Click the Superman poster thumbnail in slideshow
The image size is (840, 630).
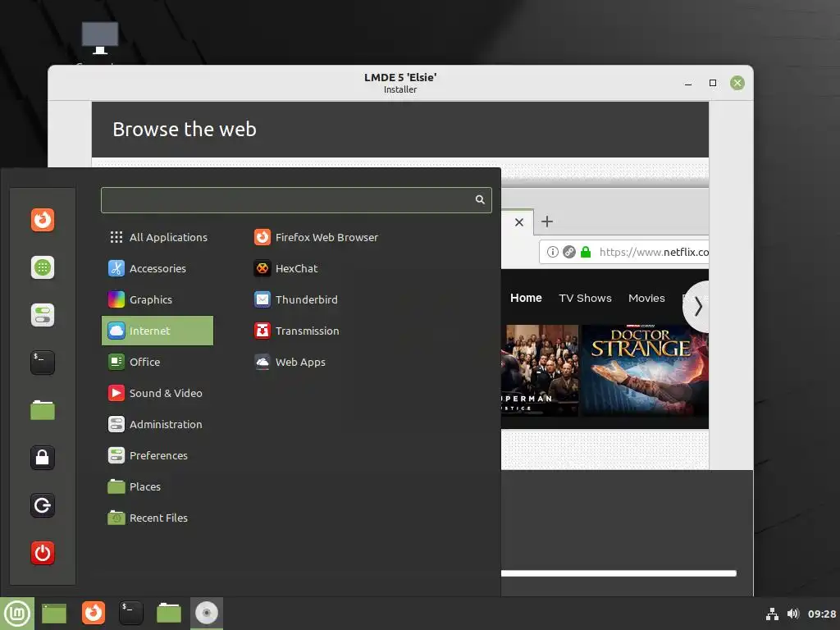(x=540, y=370)
